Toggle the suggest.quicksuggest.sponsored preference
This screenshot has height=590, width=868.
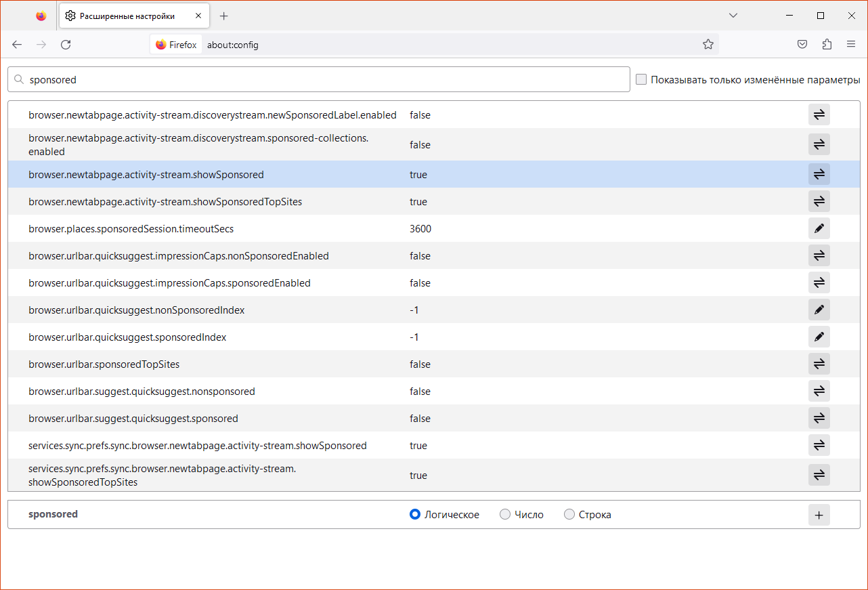(x=819, y=419)
